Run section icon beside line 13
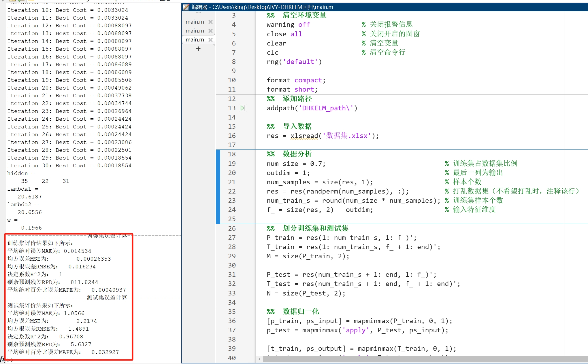 243,108
